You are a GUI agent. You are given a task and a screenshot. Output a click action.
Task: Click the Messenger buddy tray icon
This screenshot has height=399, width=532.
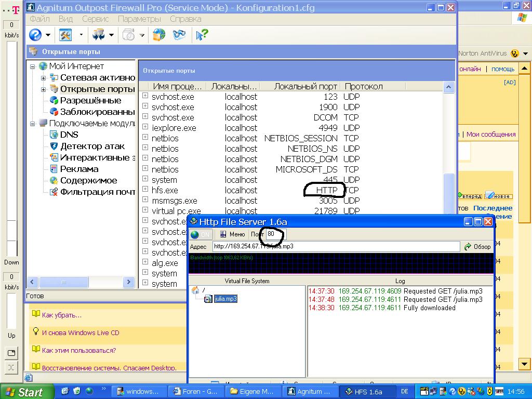(471, 391)
